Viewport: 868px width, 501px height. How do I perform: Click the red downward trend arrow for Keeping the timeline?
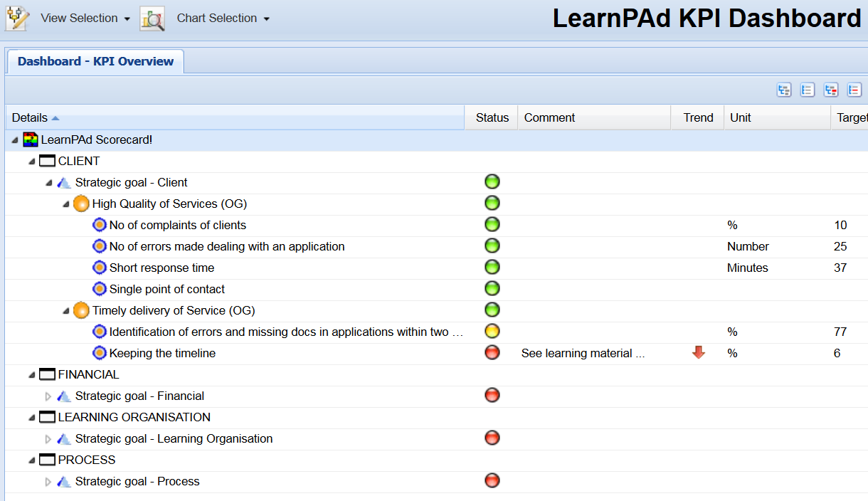coord(699,352)
